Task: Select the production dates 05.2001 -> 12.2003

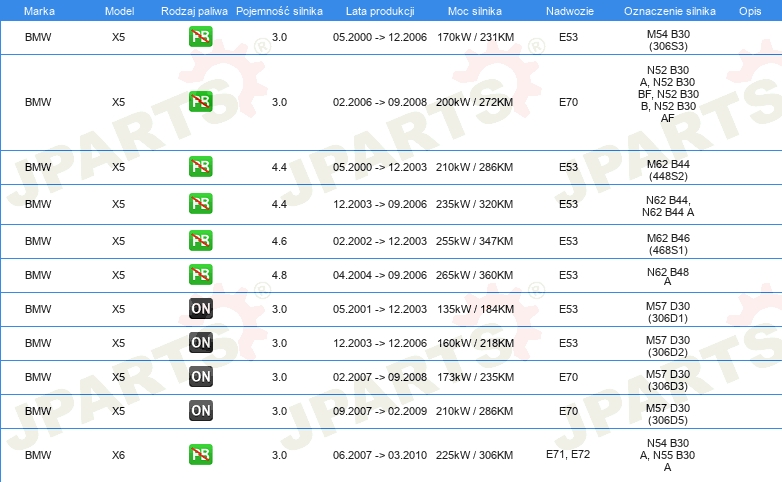Action: coord(380,309)
